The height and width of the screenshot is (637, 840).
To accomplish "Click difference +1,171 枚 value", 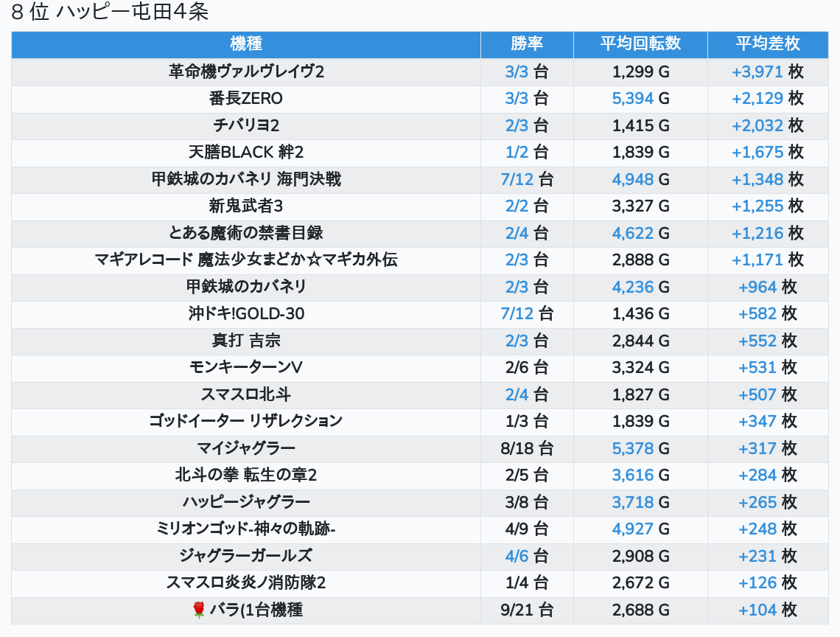I will click(x=768, y=260).
